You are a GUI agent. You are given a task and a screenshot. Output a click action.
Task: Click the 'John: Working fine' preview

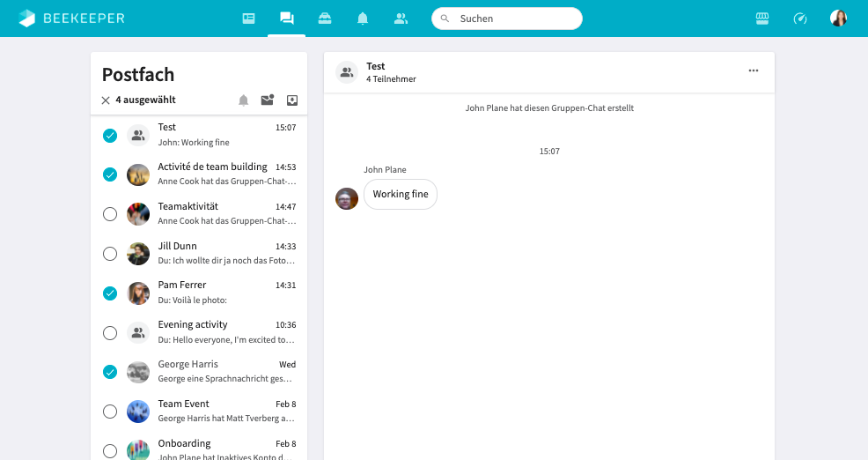click(194, 143)
